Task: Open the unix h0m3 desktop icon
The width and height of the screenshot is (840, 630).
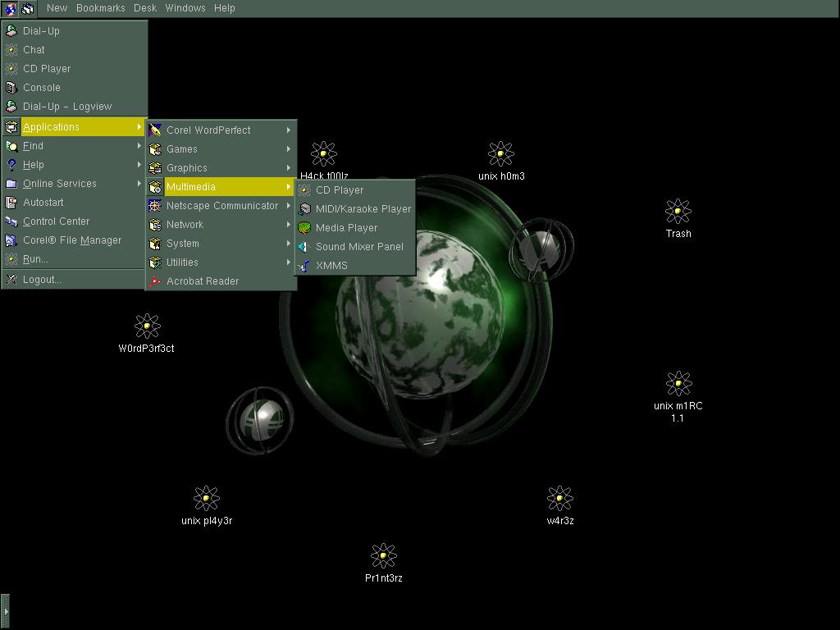Action: coord(500,154)
